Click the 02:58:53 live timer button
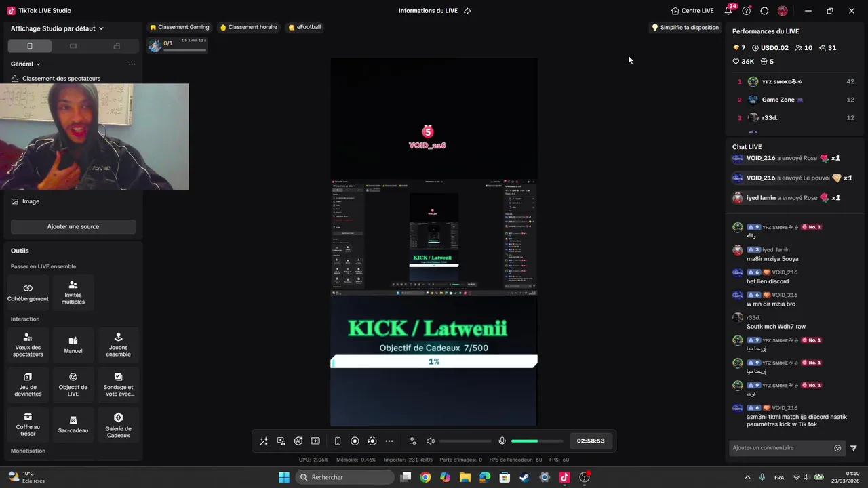Viewport: 868px width, 488px height. pyautogui.click(x=591, y=441)
